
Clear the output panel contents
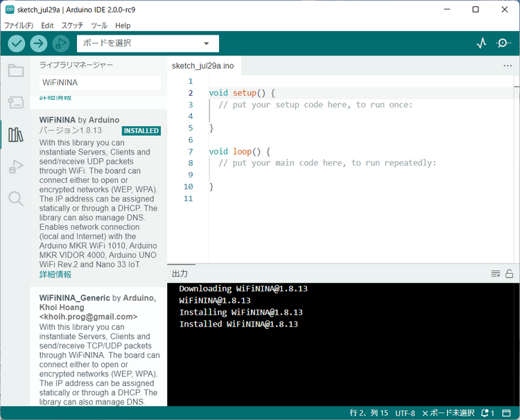pos(495,274)
